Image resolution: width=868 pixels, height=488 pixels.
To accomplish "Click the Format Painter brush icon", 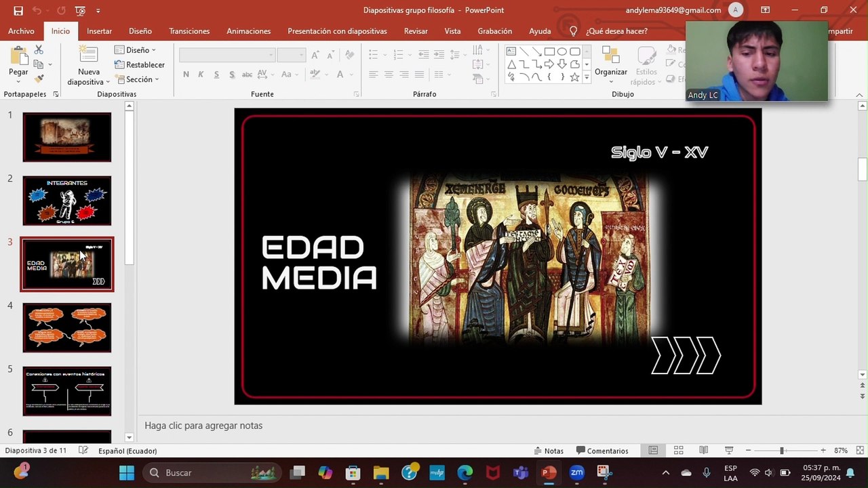I will [x=39, y=79].
